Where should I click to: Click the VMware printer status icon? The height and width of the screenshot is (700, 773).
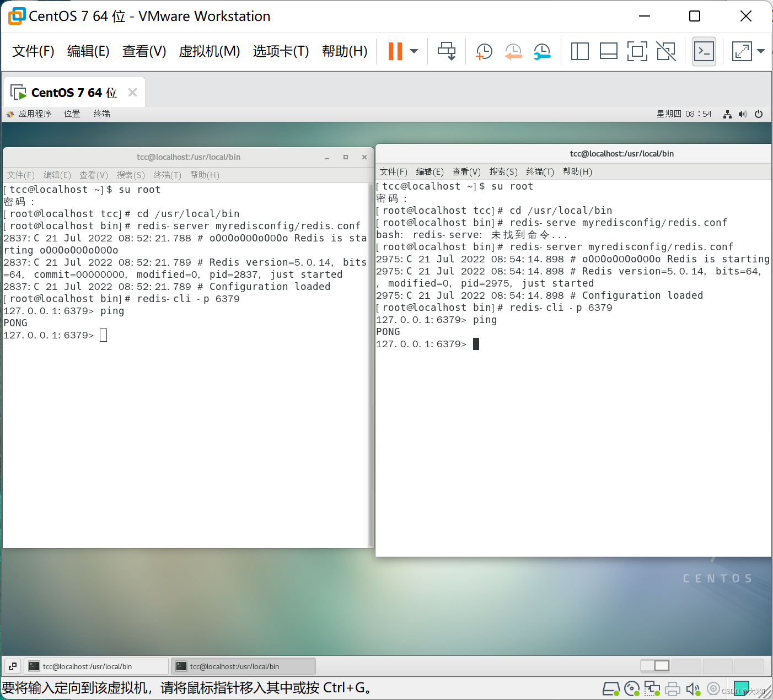coord(673,689)
